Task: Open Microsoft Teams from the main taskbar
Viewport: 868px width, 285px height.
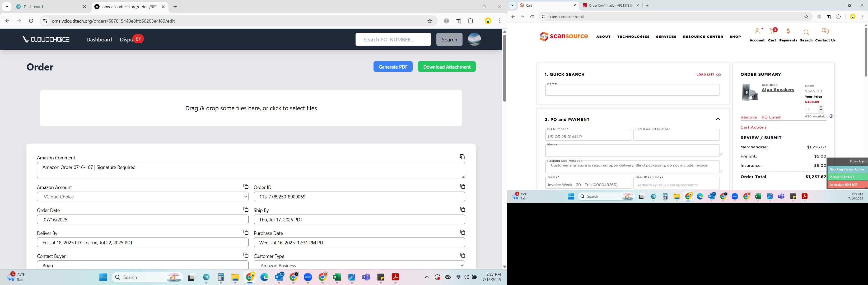Action: 366,277
